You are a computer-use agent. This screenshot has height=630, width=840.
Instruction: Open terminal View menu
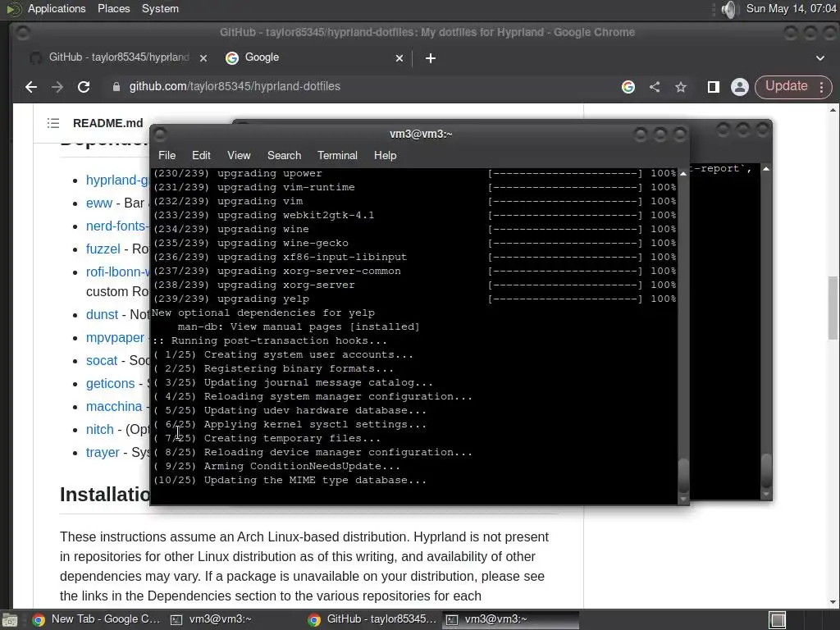click(x=239, y=155)
